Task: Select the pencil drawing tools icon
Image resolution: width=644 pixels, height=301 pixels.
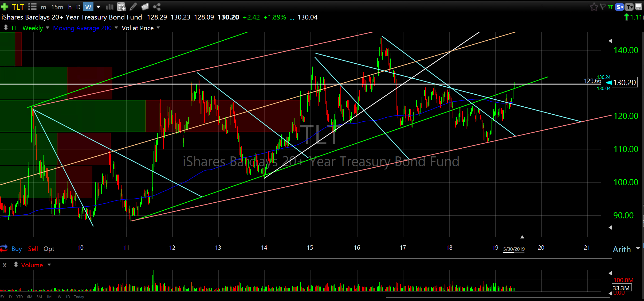Action: tap(133, 7)
